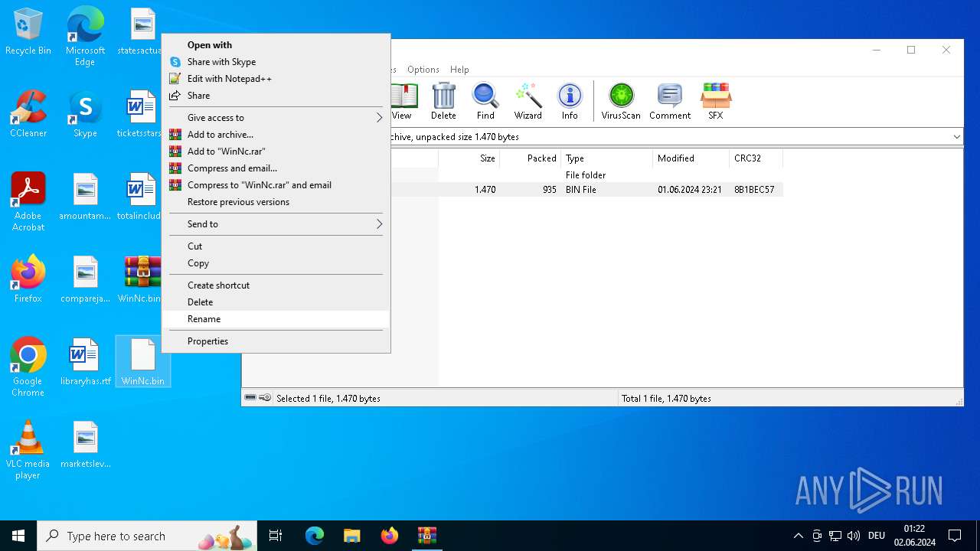The width and height of the screenshot is (980, 551).
Task: Expand the Give access to submenu
Action: click(276, 118)
